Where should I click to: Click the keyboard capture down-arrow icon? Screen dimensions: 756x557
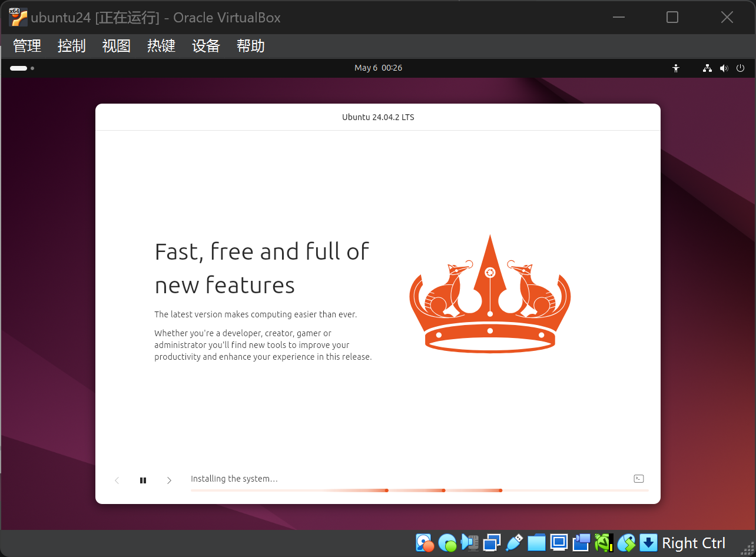click(648, 542)
